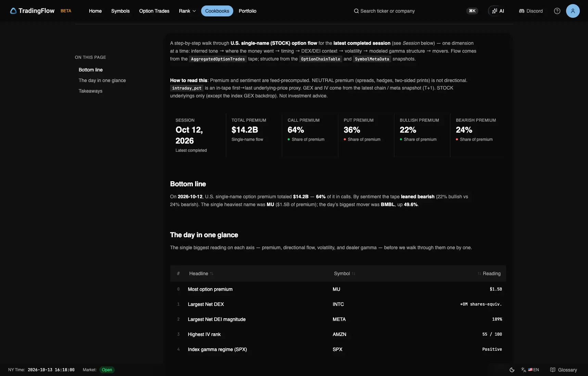Click the AggregatedOptionTrades code tag
The width and height of the screenshot is (588, 376).
pyautogui.click(x=218, y=59)
